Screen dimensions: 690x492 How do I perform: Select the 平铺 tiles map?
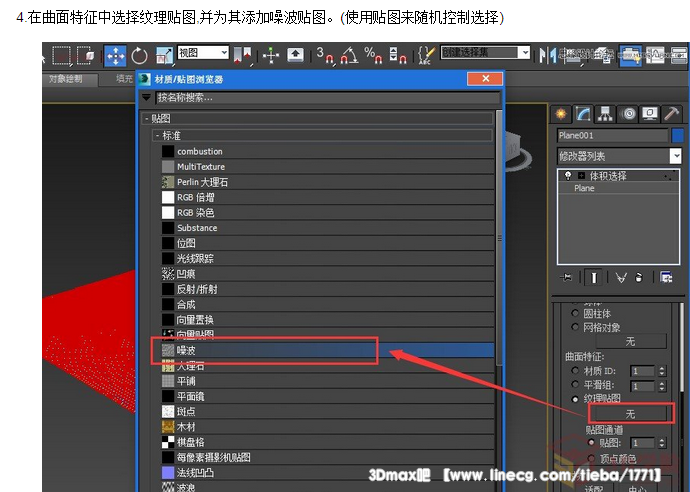327,381
